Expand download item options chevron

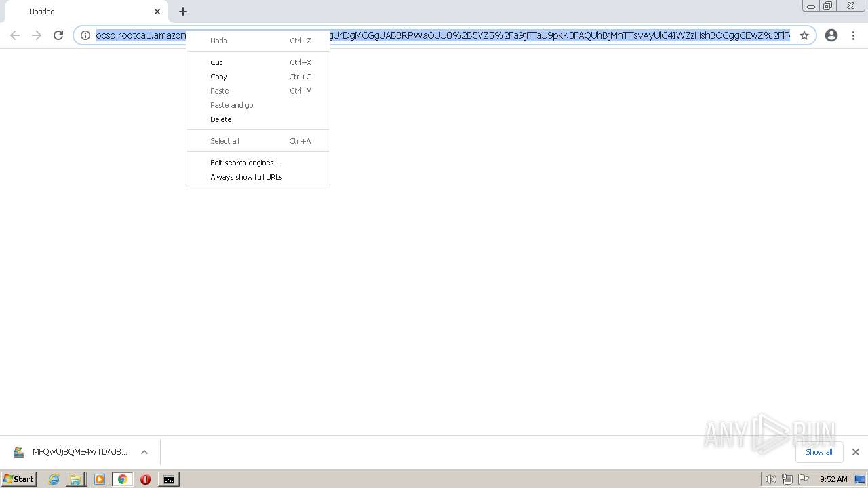point(144,452)
